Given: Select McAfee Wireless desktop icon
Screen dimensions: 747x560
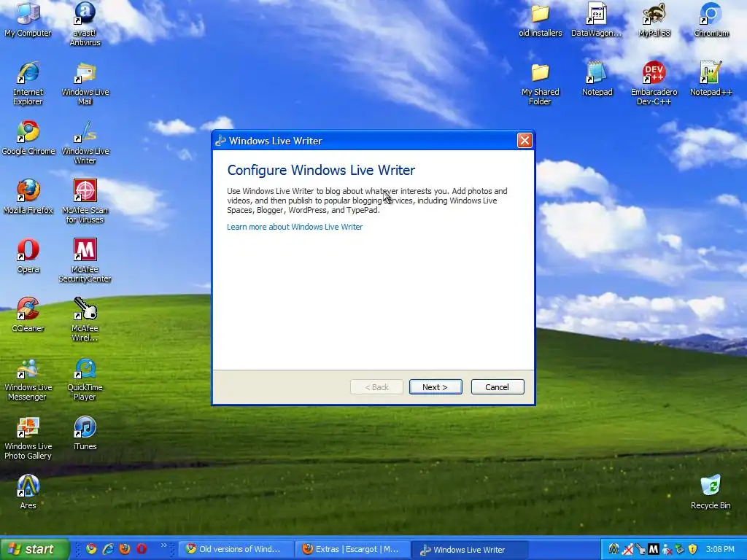Looking at the screenshot, I should (85, 319).
